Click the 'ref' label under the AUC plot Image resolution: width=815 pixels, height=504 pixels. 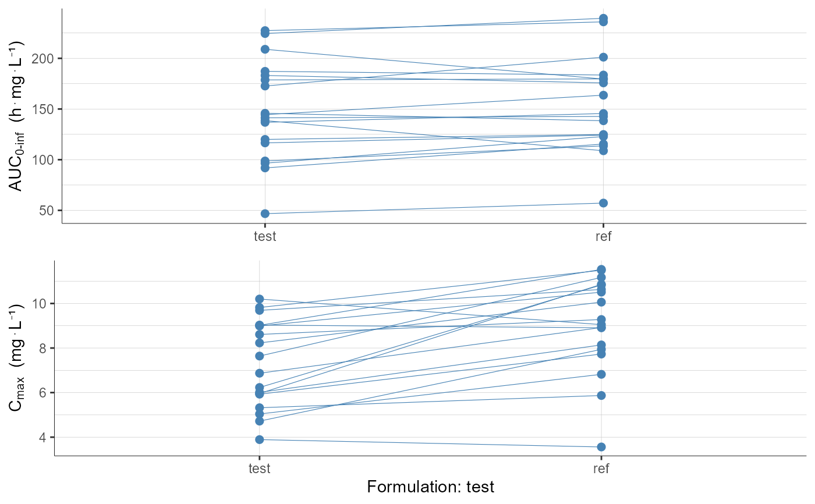coord(603,237)
